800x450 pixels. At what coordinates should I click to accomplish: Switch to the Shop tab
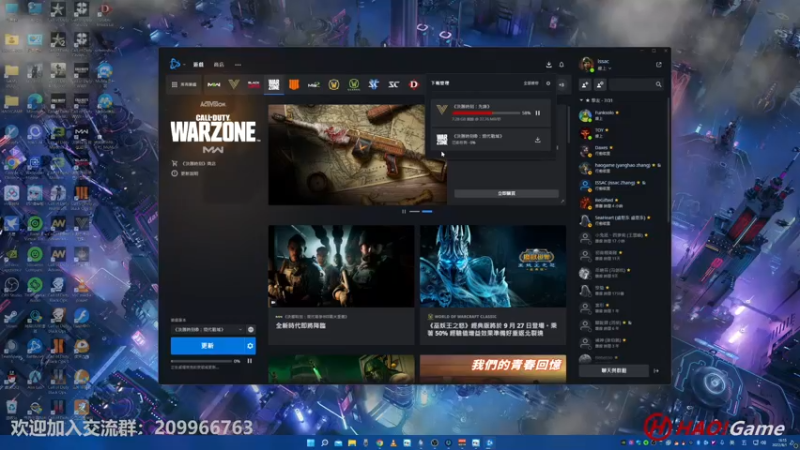click(219, 65)
